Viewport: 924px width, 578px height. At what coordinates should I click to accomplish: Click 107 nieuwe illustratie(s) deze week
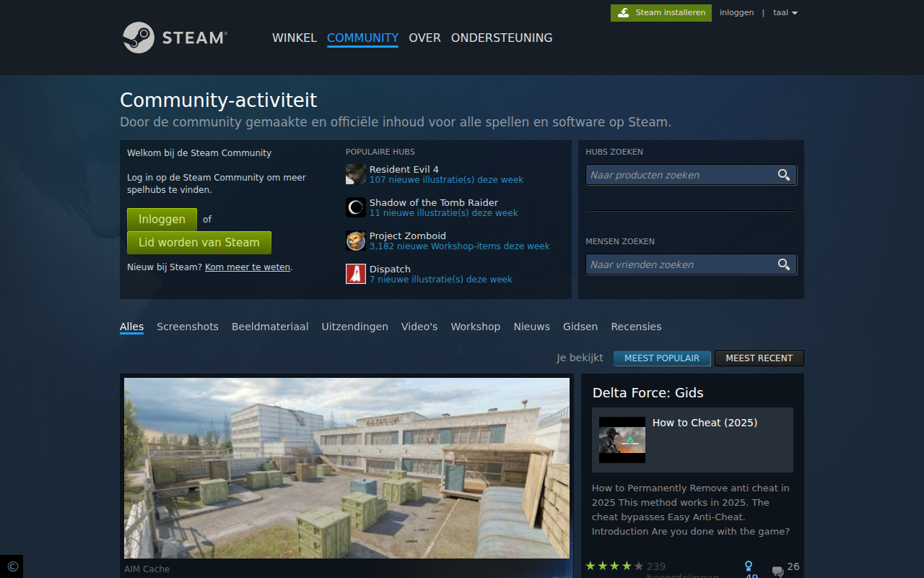(446, 180)
